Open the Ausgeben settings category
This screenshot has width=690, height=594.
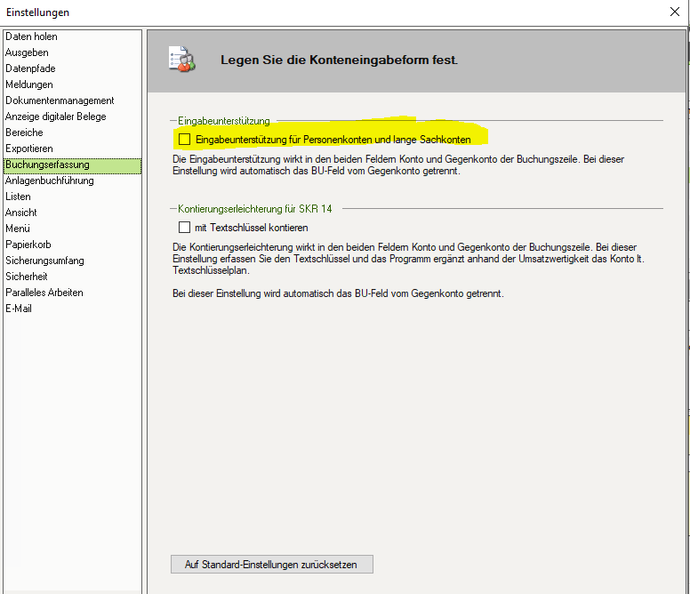coord(27,53)
